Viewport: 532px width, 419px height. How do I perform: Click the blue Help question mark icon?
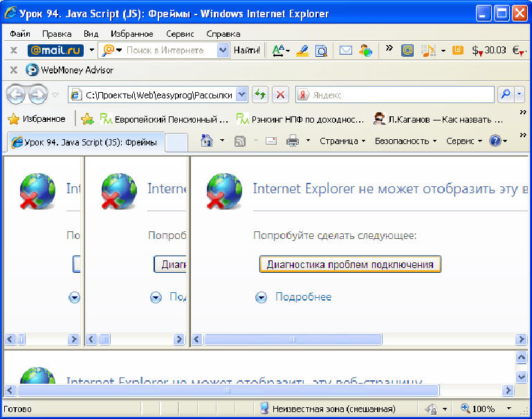click(495, 141)
